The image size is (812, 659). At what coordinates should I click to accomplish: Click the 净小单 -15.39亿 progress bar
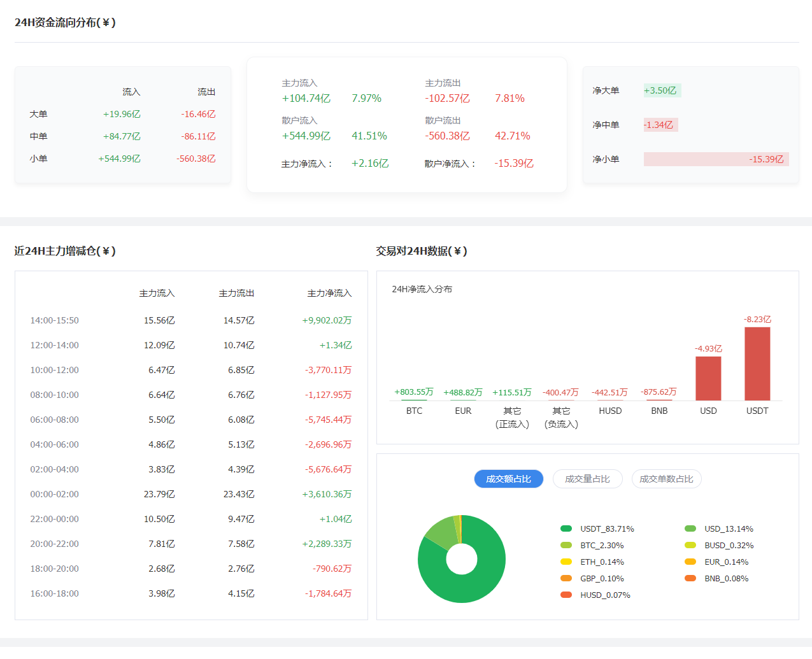point(716,159)
